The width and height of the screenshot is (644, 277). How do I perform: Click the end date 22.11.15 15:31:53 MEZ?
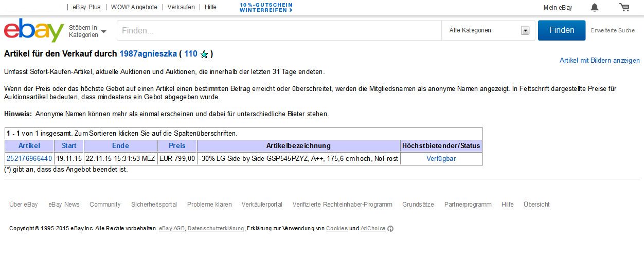[x=120, y=158]
